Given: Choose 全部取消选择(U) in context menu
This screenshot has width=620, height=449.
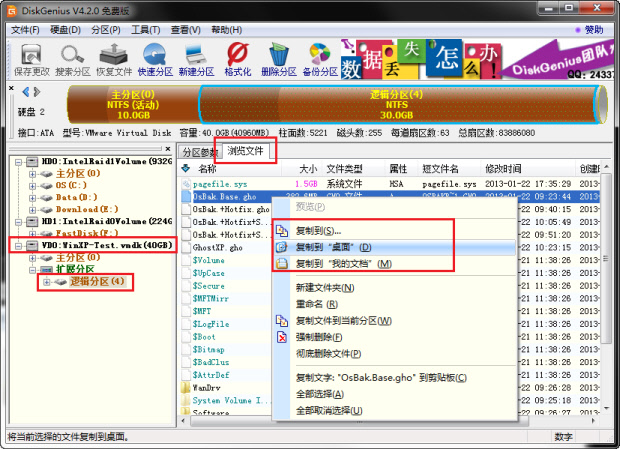Looking at the screenshot, I should pyautogui.click(x=395, y=410).
